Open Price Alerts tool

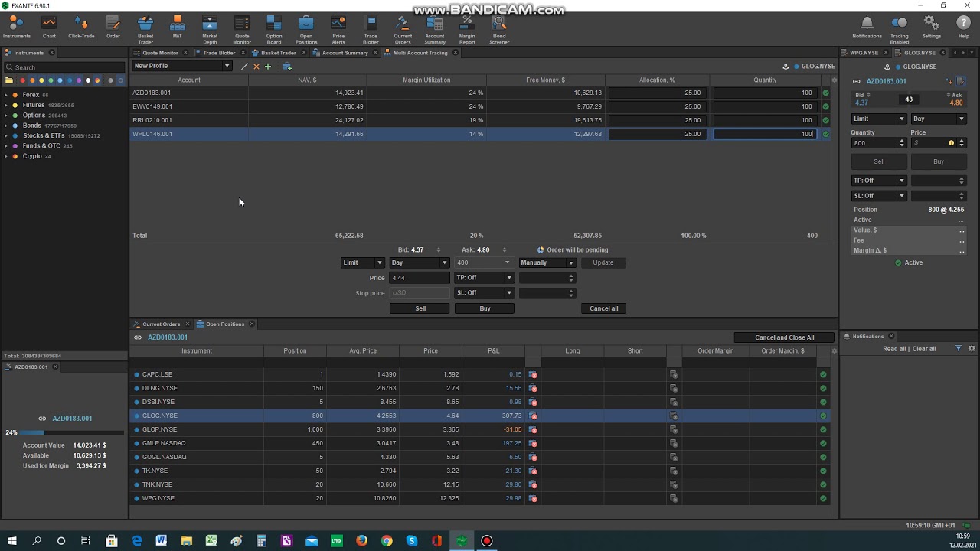(338, 30)
